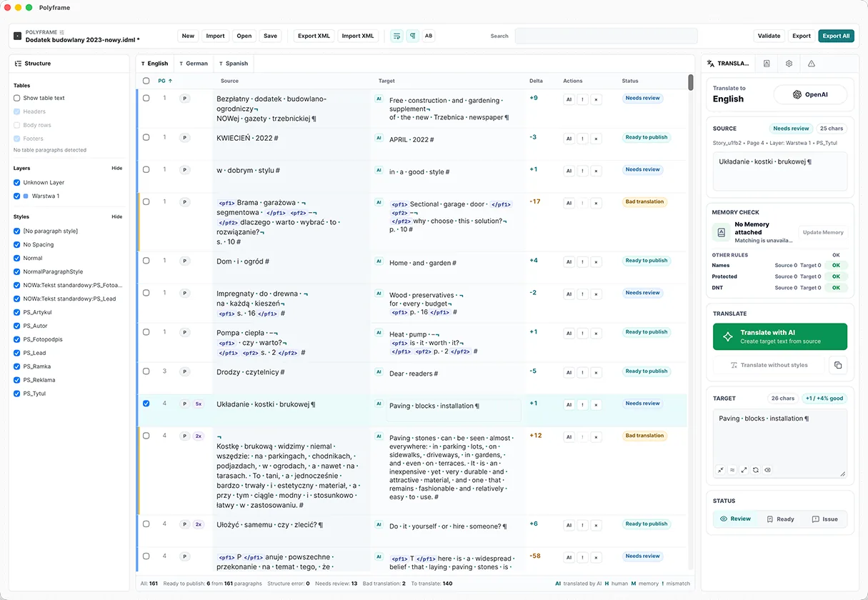
Task: Click the Validate button
Action: [769, 36]
